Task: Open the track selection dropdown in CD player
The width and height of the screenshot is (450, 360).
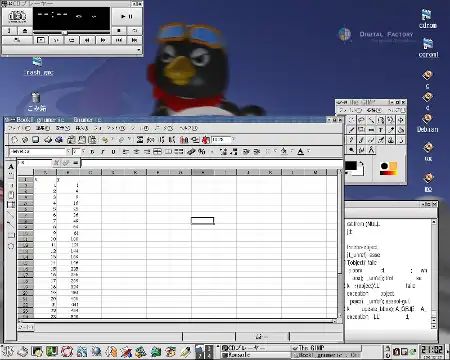Action: tap(139, 50)
